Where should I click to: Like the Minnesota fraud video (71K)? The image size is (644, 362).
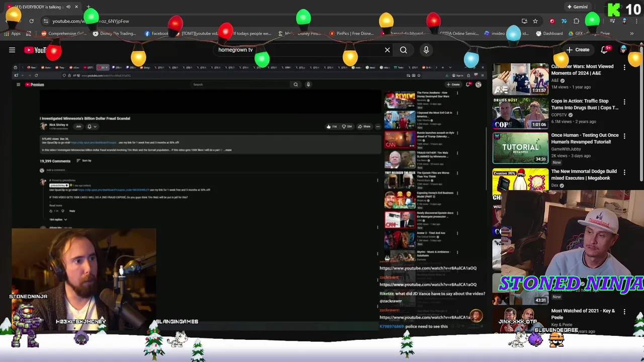332,127
